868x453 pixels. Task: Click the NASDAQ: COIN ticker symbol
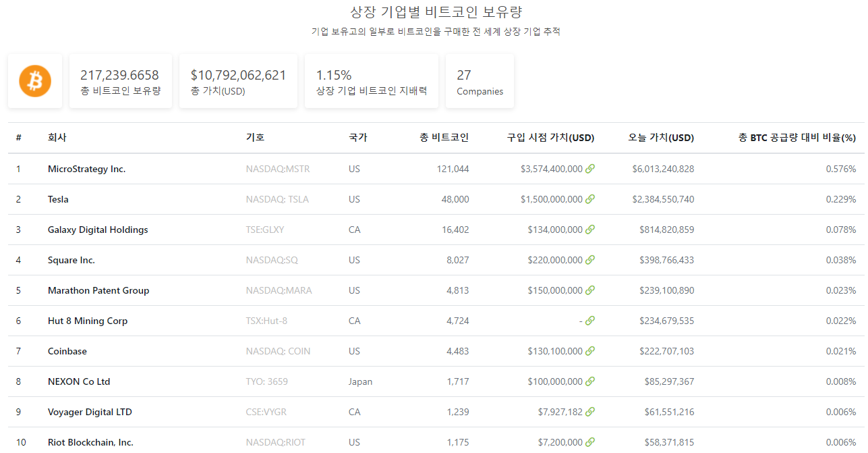[279, 351]
